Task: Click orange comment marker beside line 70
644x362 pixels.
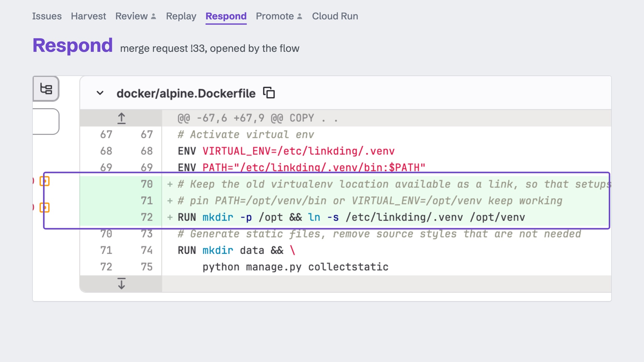Action: point(45,181)
